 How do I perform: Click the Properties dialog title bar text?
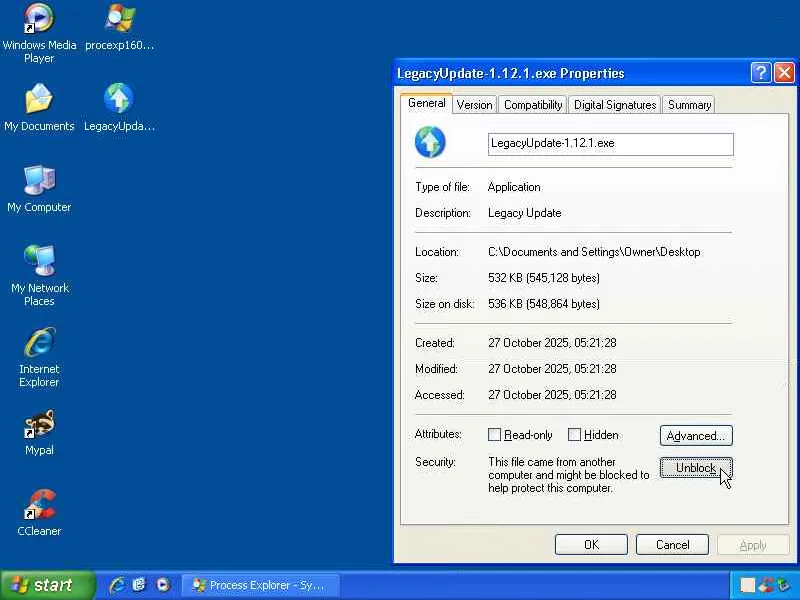511,73
